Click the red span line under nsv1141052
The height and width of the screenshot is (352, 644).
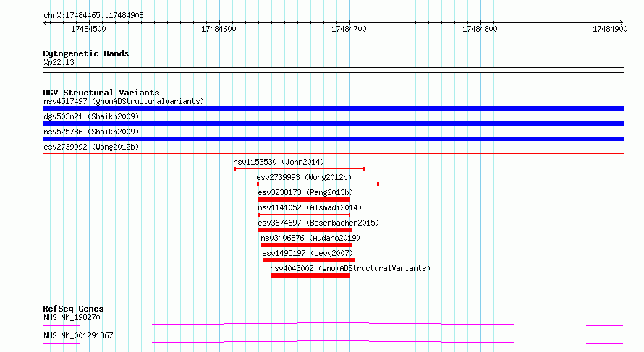coord(305,215)
